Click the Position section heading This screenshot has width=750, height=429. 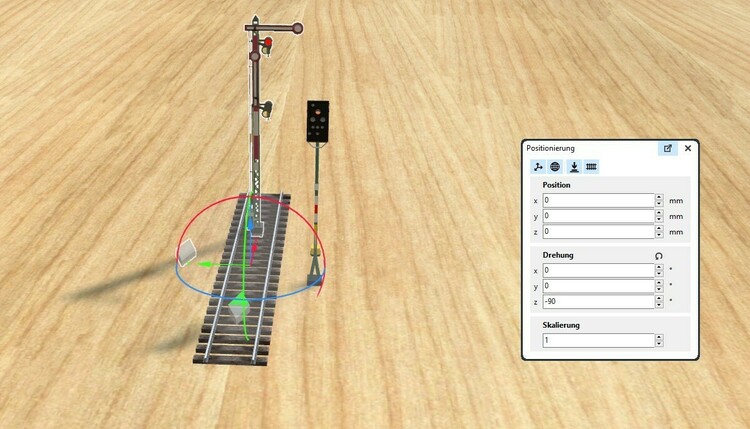pos(556,185)
